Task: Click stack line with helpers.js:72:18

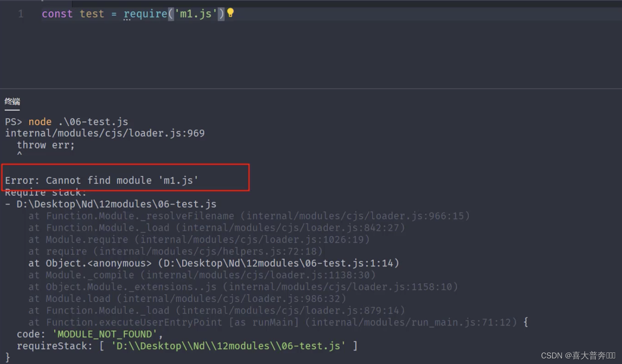Action: 175,251
